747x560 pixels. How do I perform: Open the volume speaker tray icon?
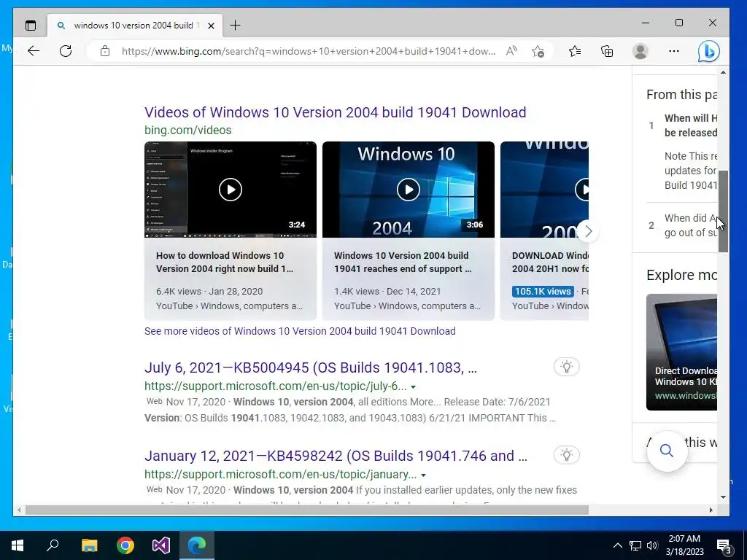(652, 545)
